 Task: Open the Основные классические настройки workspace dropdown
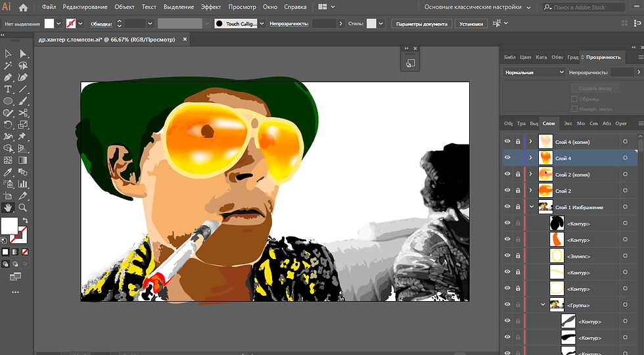pos(477,7)
